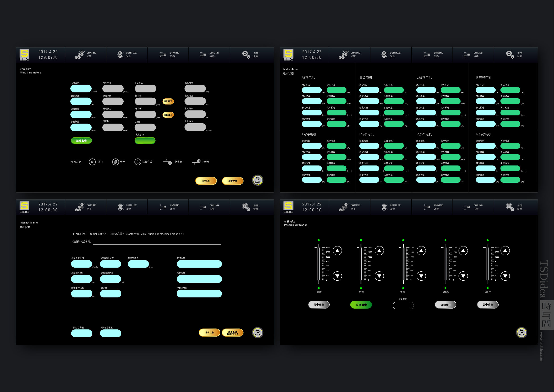Click 张力 tension legend icon

[92, 162]
